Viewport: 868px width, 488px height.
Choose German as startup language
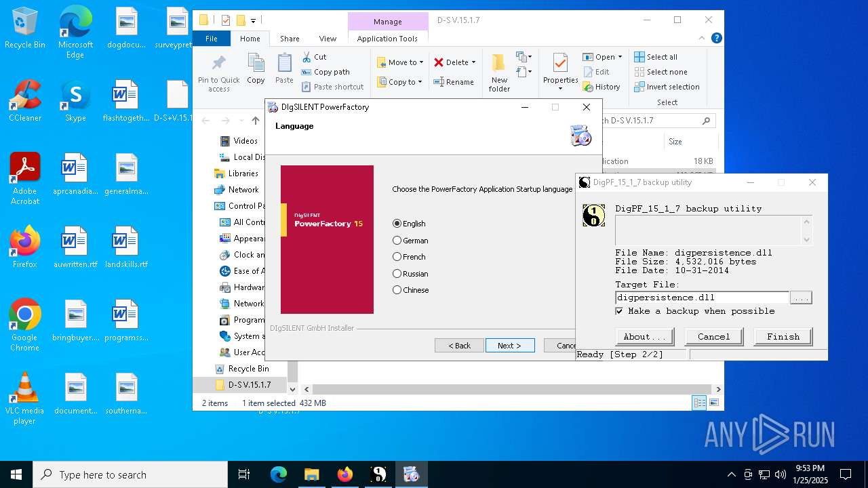click(397, 241)
